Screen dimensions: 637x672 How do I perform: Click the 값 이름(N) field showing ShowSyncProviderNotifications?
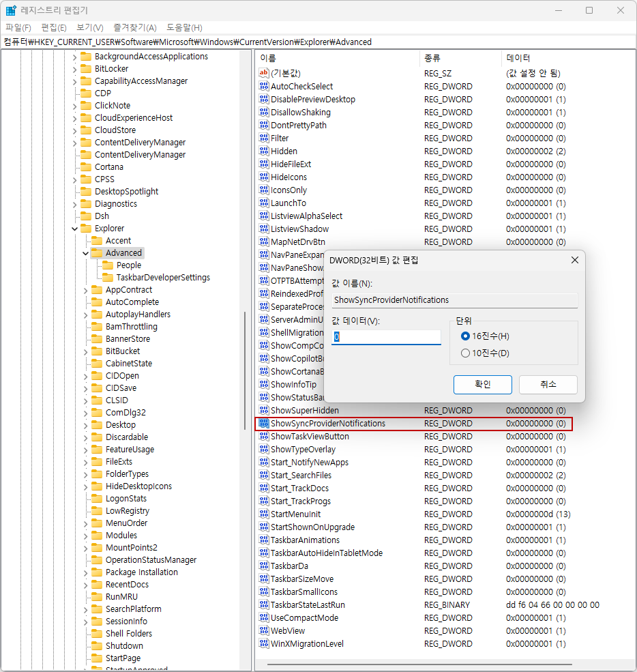[454, 300]
